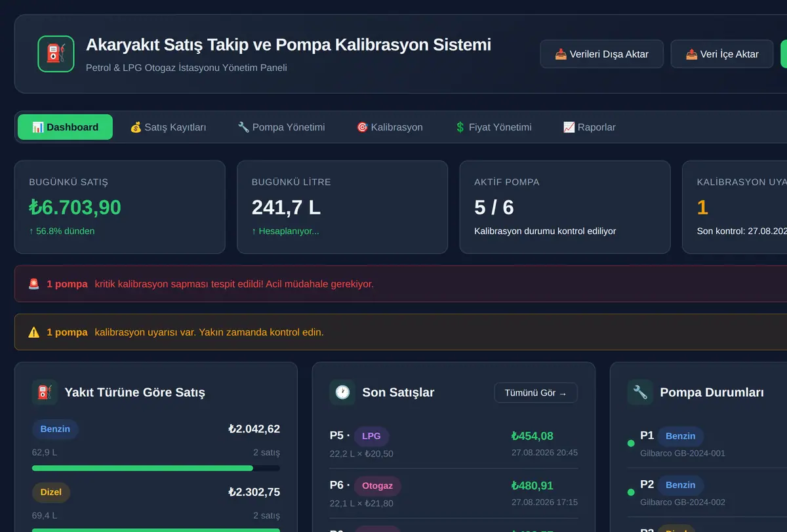
Task: Click Tümünü Gör button
Action: click(x=536, y=393)
